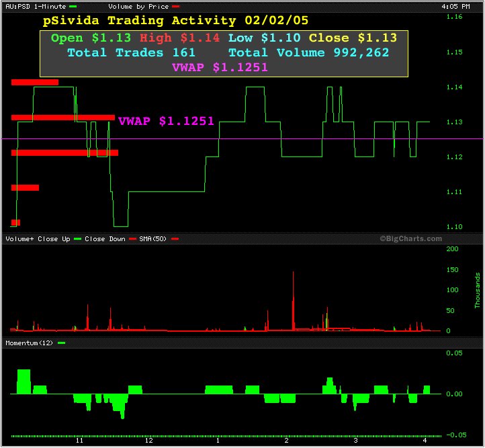Click the 1.10 price axis label
Viewport: 485px width, 448px height.
coord(454,227)
